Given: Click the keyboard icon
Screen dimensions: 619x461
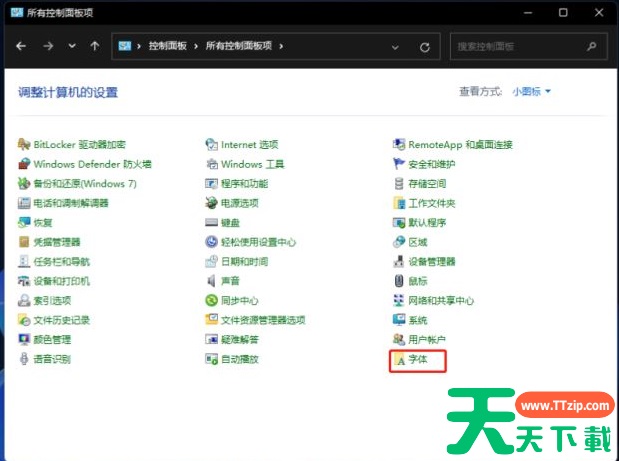Looking at the screenshot, I should pos(212,223).
